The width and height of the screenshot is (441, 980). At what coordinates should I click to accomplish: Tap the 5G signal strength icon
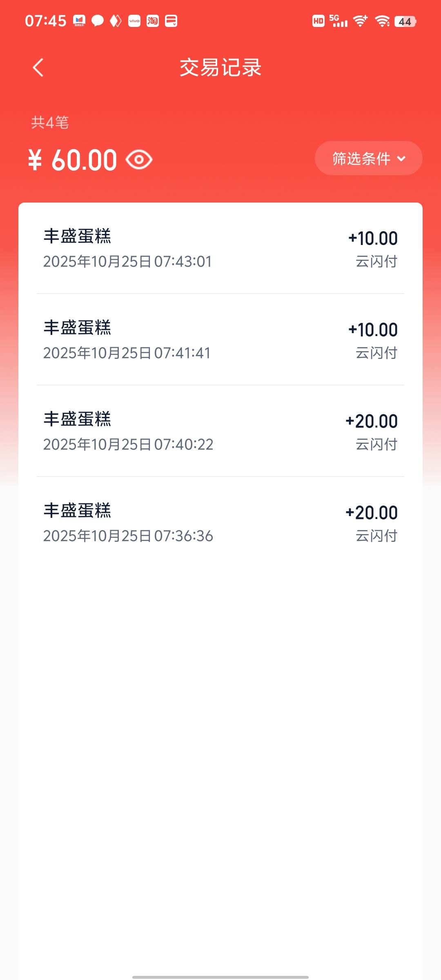(338, 21)
